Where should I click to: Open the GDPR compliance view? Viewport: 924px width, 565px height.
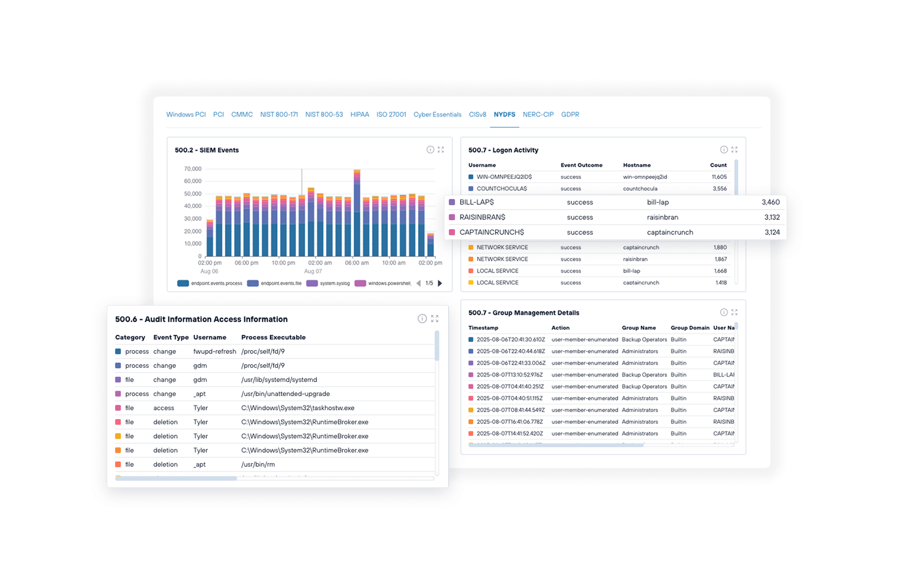click(x=570, y=115)
